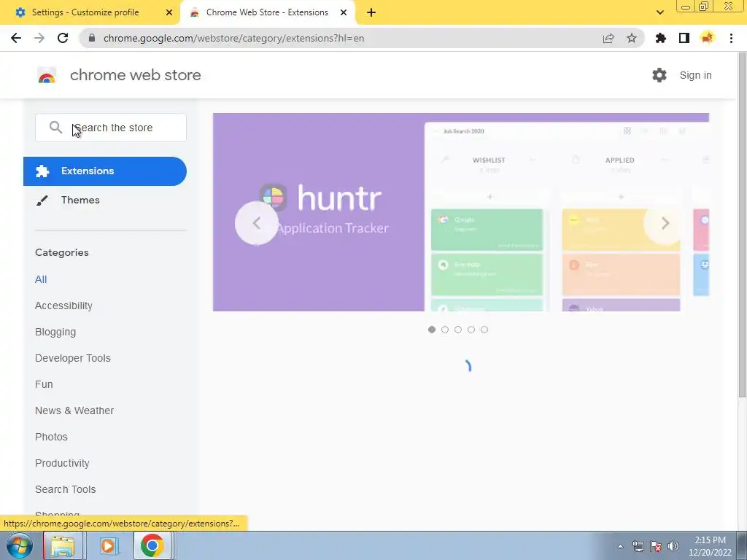
Task: Go back to the previous page
Action: [x=16, y=38]
